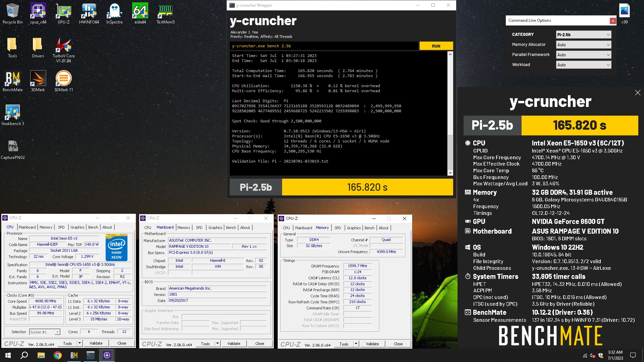Screen dimensions: 644x362
Task: Click Validate in left CPU-Z window
Action: click(96, 343)
